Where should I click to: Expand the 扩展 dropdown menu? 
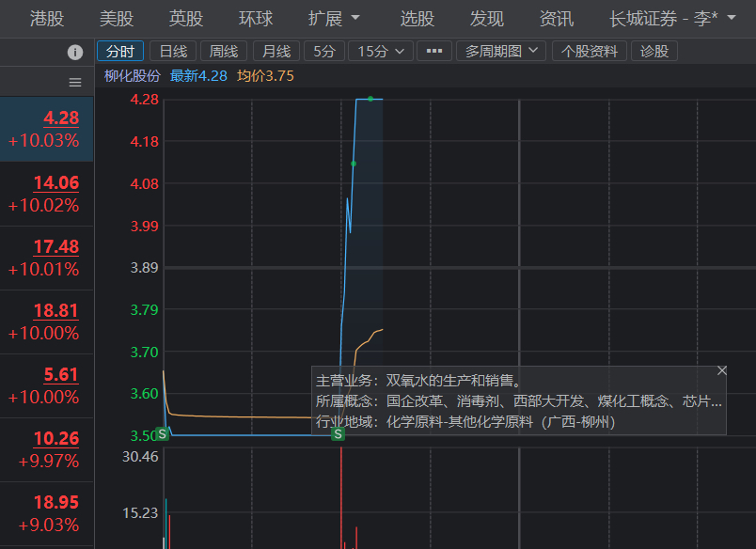(x=334, y=19)
